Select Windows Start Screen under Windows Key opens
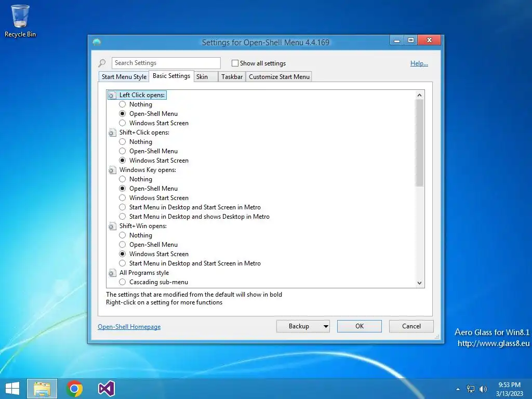The height and width of the screenshot is (399, 532). point(123,198)
